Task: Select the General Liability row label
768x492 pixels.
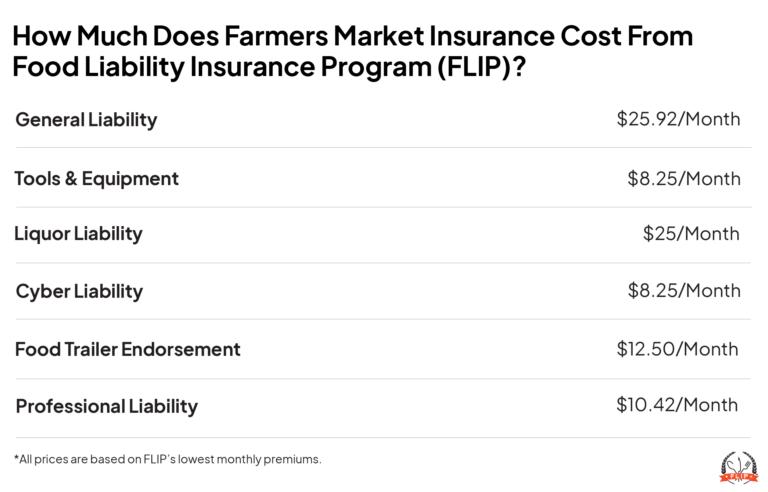Action: coord(87,120)
